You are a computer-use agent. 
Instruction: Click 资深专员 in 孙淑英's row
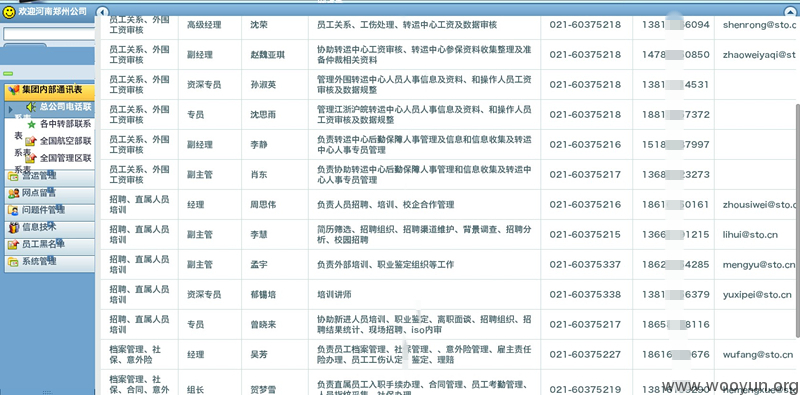tap(204, 85)
